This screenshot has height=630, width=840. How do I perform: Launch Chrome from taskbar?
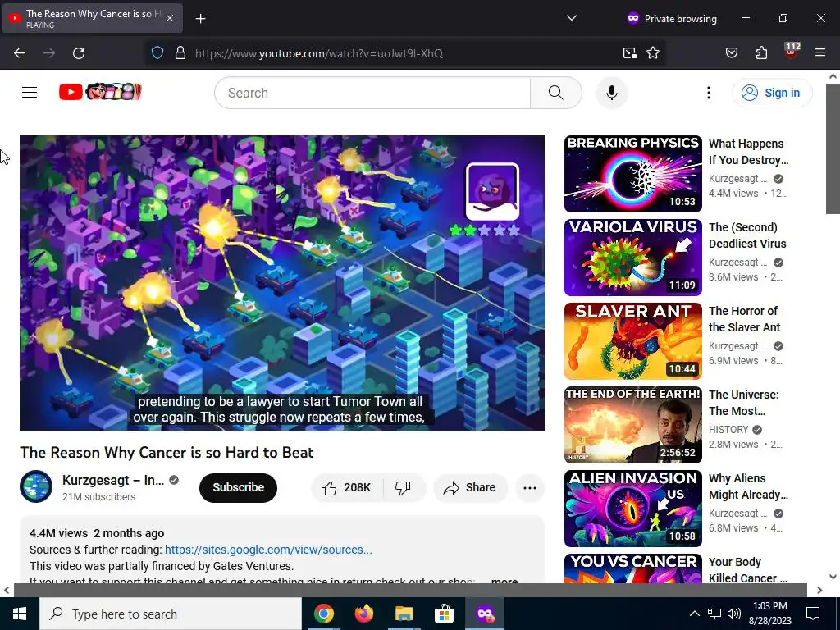[323, 614]
